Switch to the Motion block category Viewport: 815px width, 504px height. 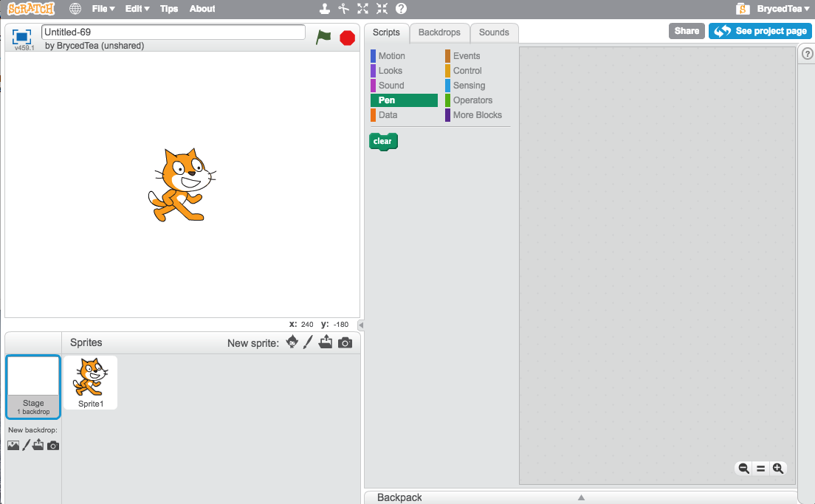pyautogui.click(x=391, y=55)
